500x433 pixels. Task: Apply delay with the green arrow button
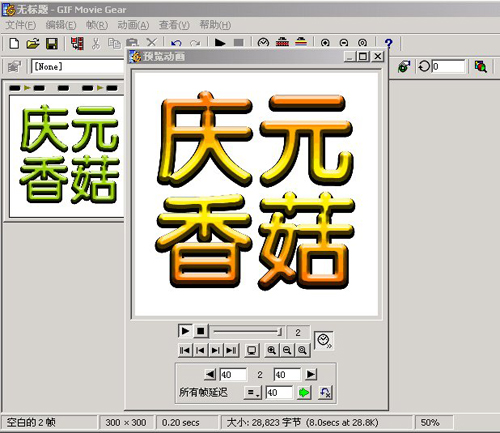[304, 393]
